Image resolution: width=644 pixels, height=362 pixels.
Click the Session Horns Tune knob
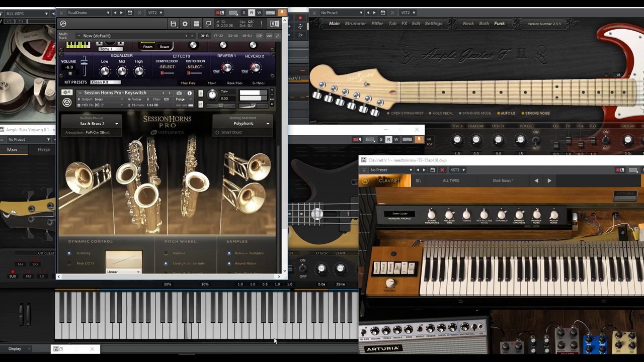click(212, 95)
